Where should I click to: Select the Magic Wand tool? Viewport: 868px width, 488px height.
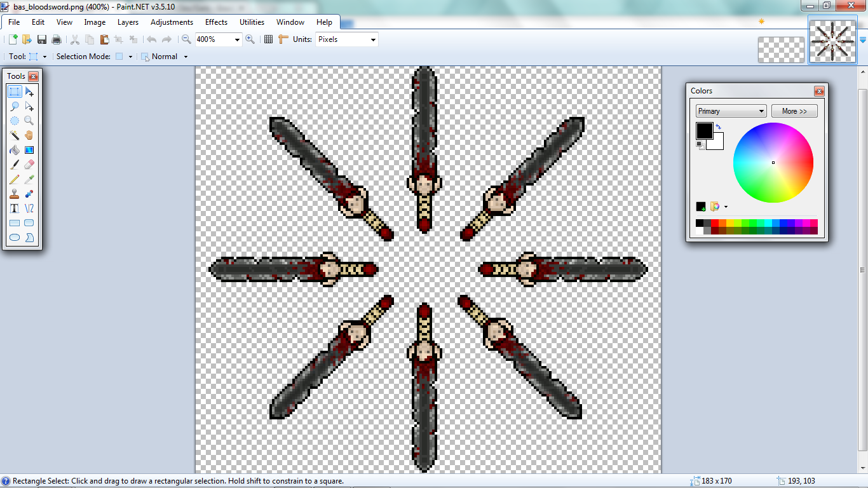pyautogui.click(x=15, y=135)
